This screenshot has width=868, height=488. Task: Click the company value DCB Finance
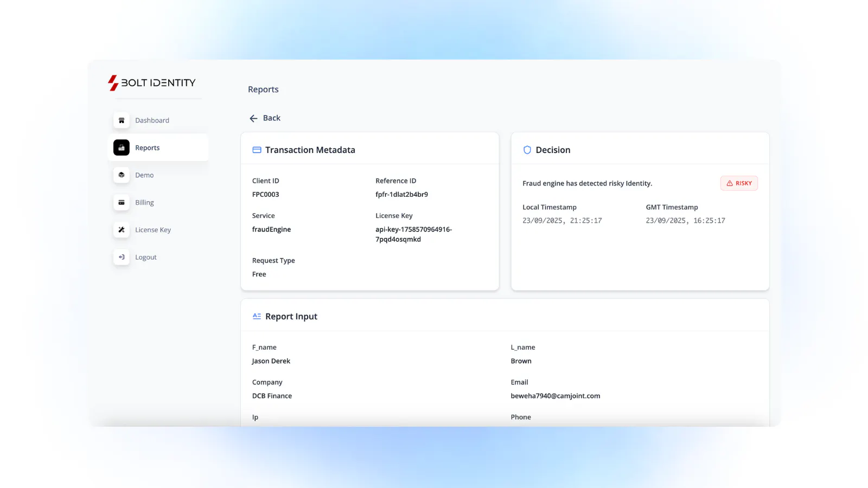tap(272, 396)
